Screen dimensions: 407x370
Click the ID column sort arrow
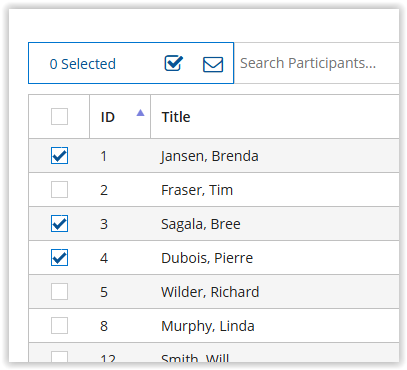point(140,113)
